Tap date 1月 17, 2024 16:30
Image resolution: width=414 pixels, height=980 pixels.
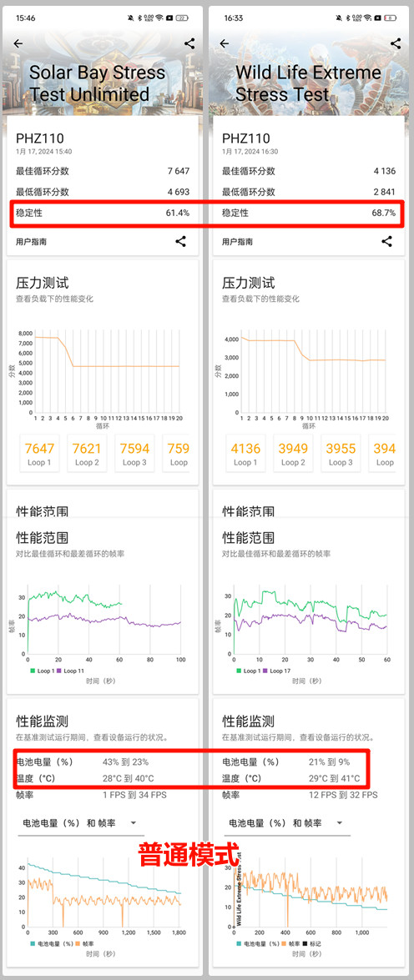(250, 151)
